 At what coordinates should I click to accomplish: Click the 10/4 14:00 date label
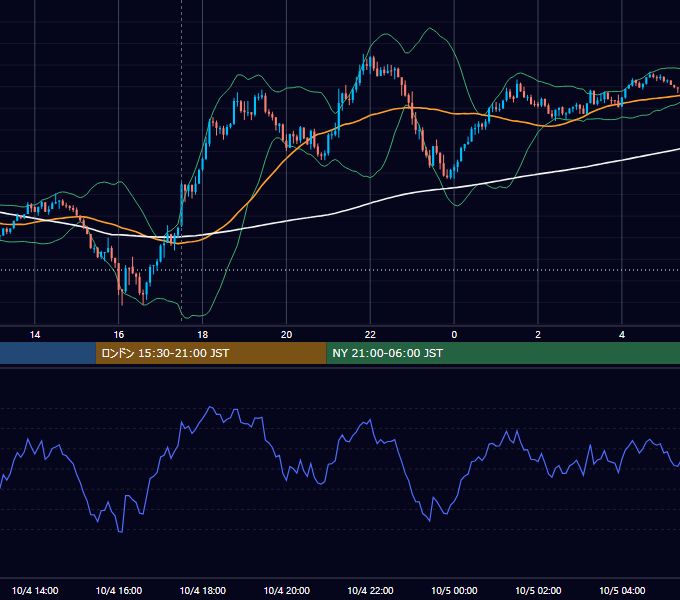(35, 590)
